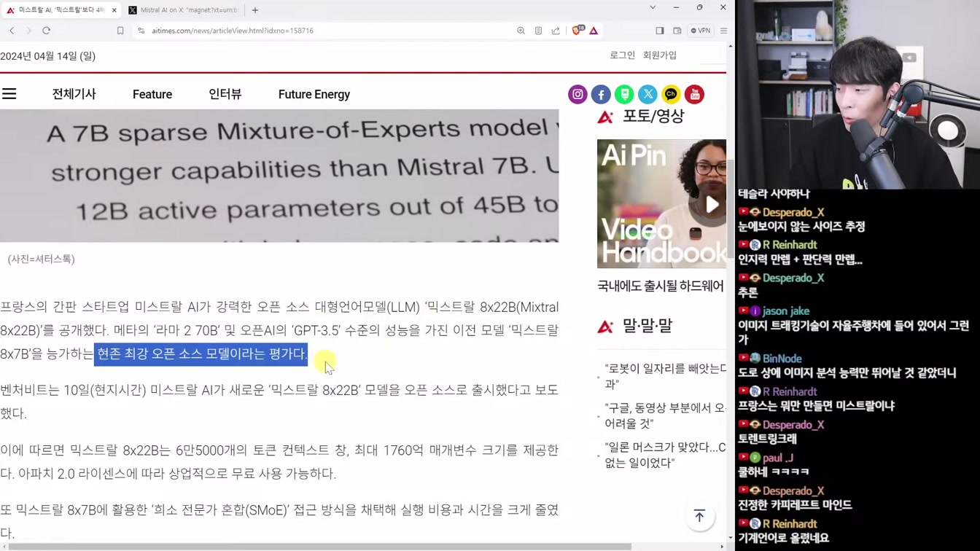Click the highlighted text 현존 최강 오픈 소스 모델이라는 평가다
This screenshot has height=551, width=980.
point(201,353)
